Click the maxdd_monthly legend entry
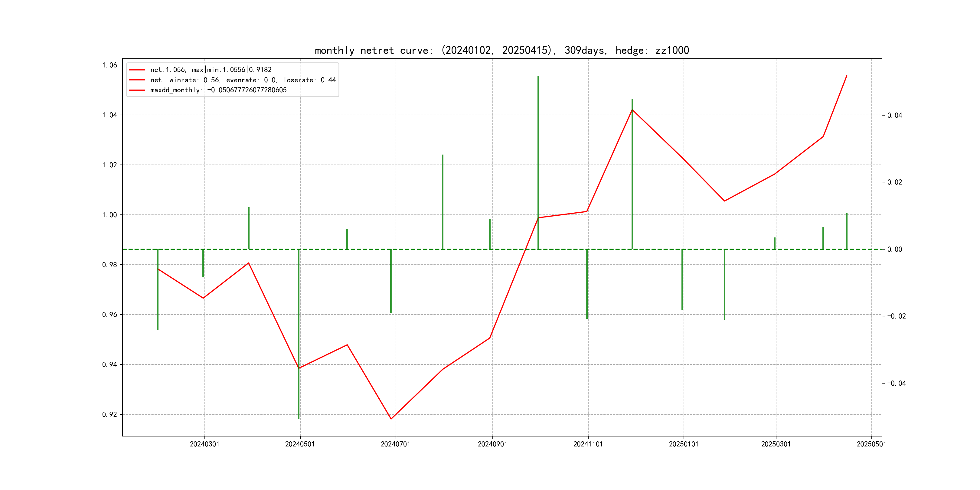980x490 pixels. pos(218,90)
